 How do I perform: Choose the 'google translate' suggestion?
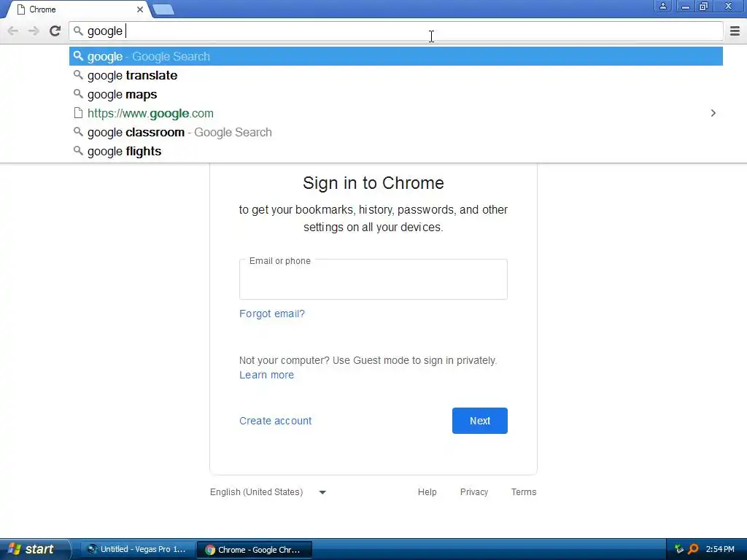[x=396, y=75]
